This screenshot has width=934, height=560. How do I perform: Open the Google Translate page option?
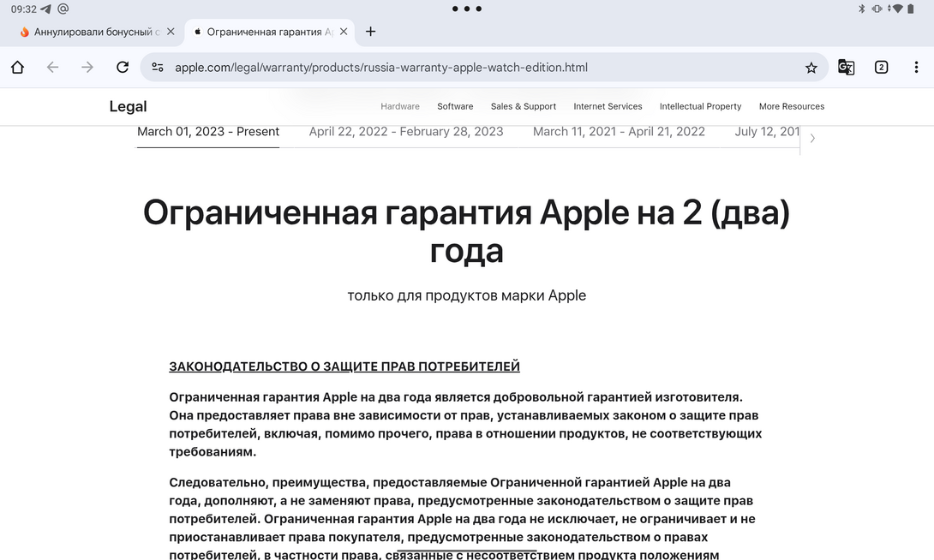coord(847,68)
